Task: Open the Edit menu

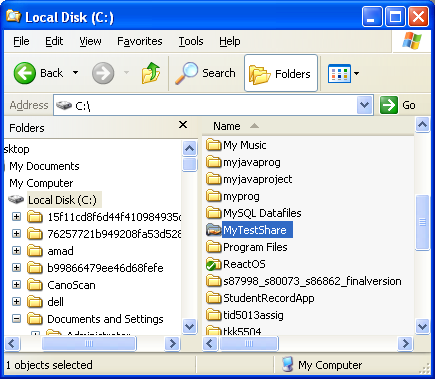Action: 54,41
